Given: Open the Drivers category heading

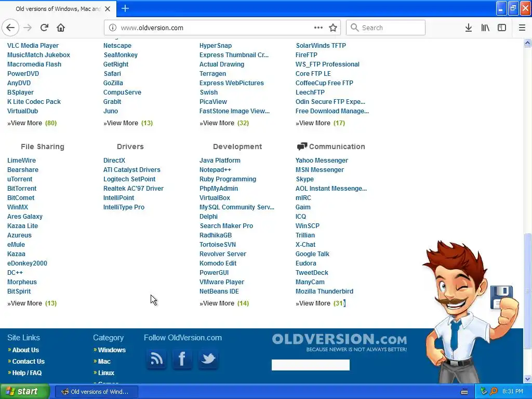Looking at the screenshot, I should coord(130,147).
